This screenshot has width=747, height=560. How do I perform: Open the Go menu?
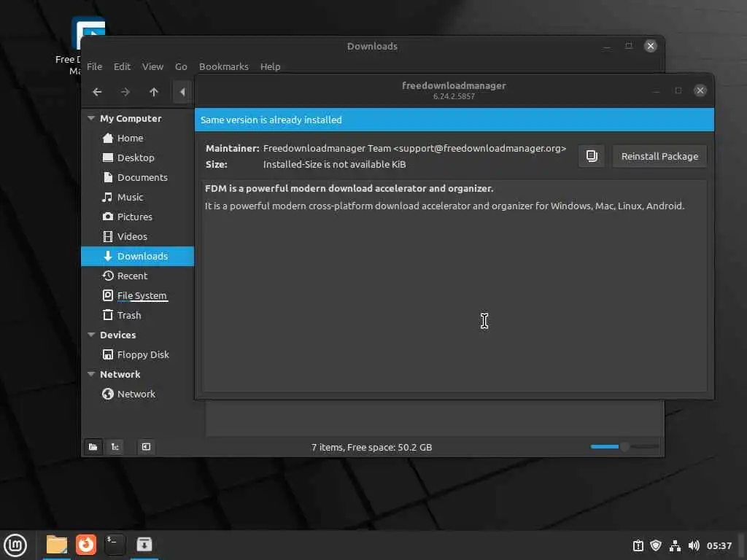[x=181, y=66]
